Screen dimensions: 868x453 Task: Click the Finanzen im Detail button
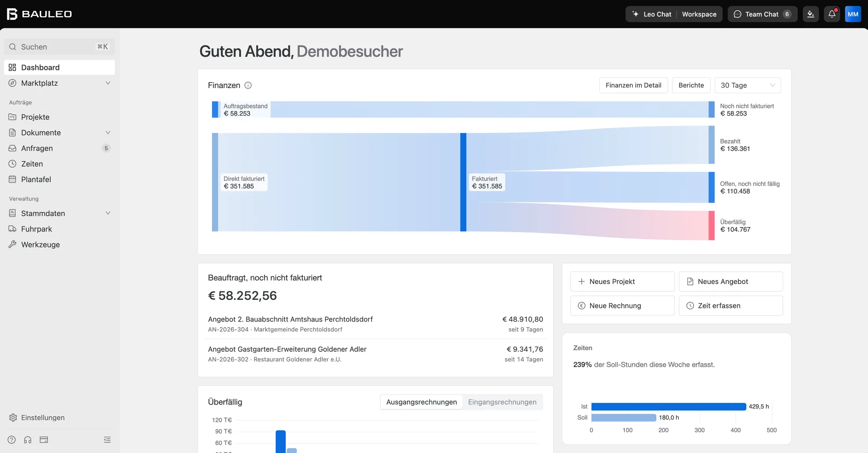click(x=633, y=85)
